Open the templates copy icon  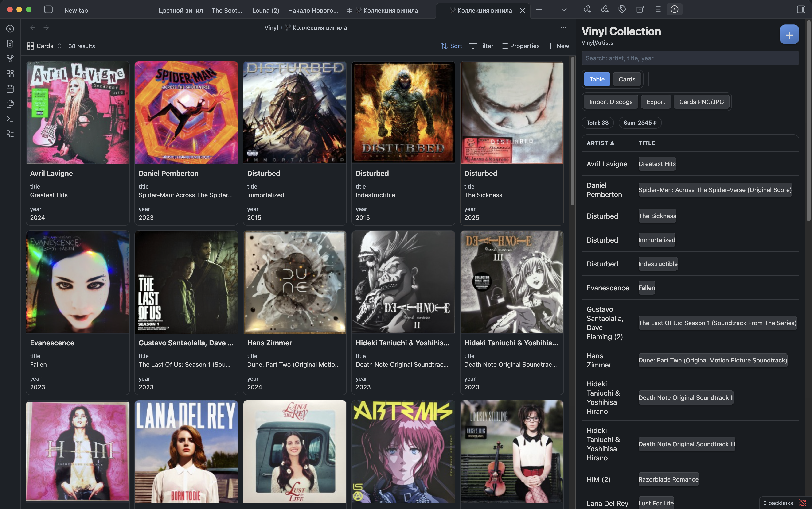(x=10, y=104)
